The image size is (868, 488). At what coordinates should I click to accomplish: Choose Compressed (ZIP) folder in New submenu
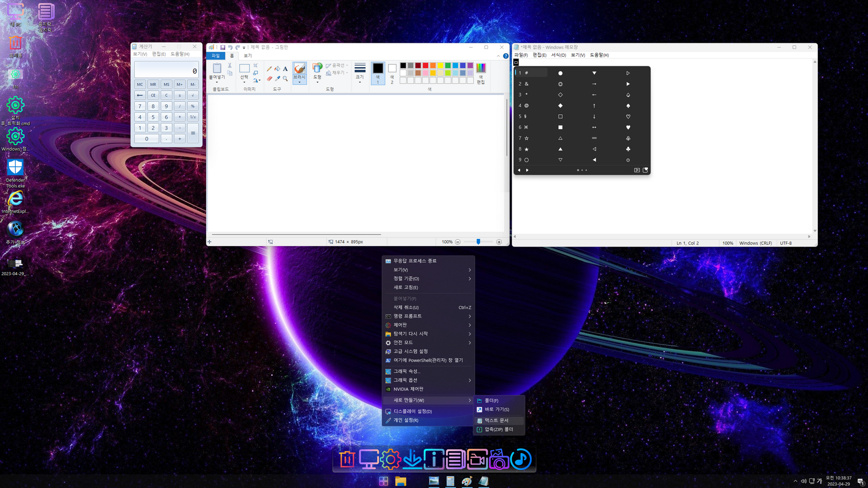click(499, 430)
